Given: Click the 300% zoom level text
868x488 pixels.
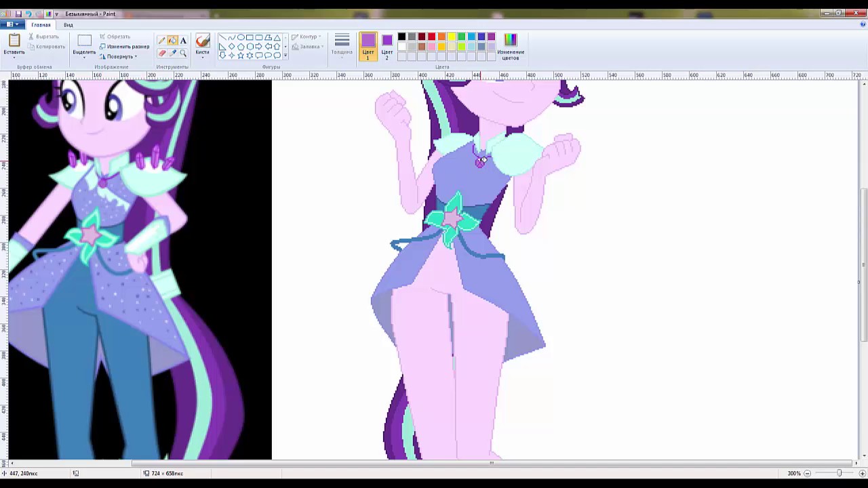Looking at the screenshot, I should (794, 473).
